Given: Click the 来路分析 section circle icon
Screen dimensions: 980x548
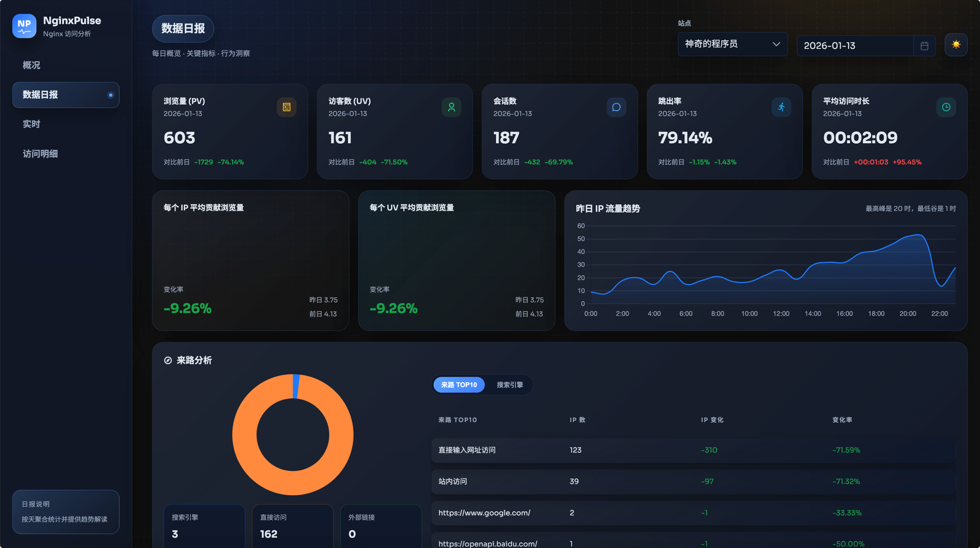Looking at the screenshot, I should click(x=168, y=360).
